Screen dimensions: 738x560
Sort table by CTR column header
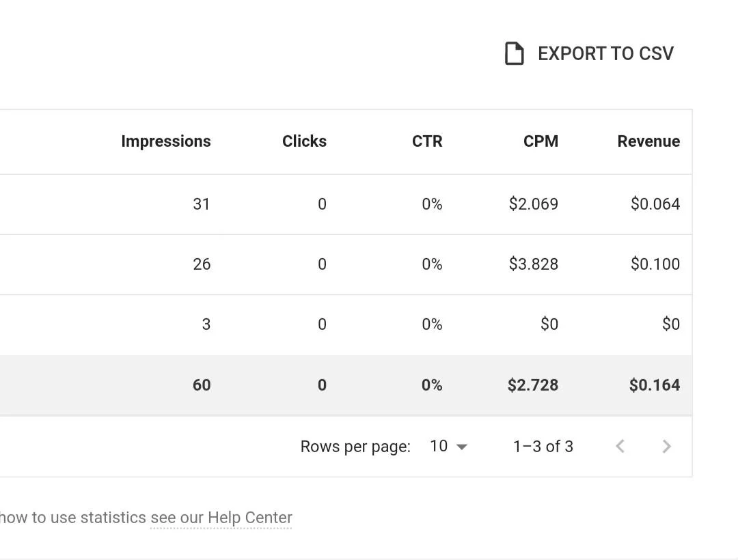[427, 141]
